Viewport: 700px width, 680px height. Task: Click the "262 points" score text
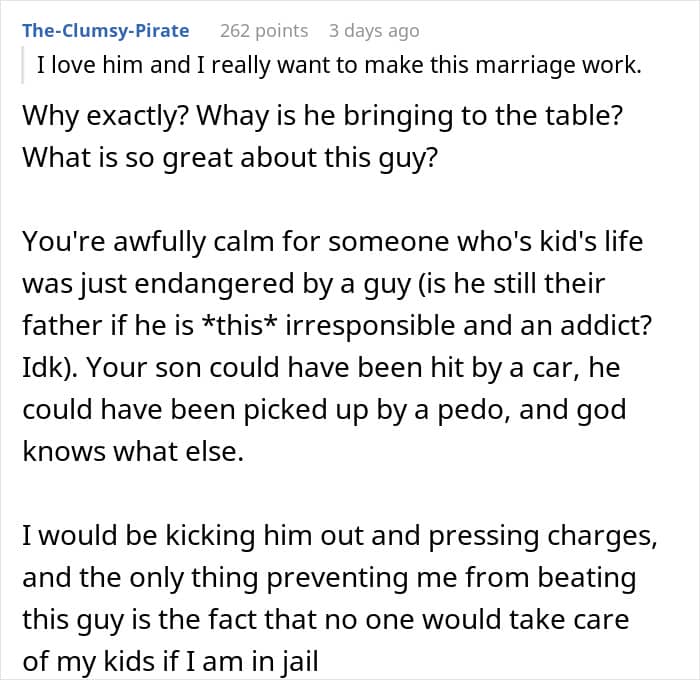(263, 31)
